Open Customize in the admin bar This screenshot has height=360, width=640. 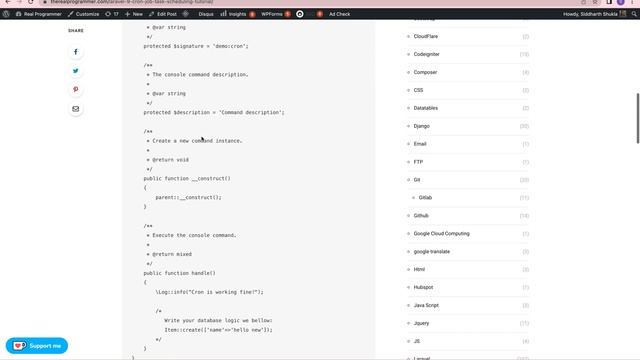83,14
